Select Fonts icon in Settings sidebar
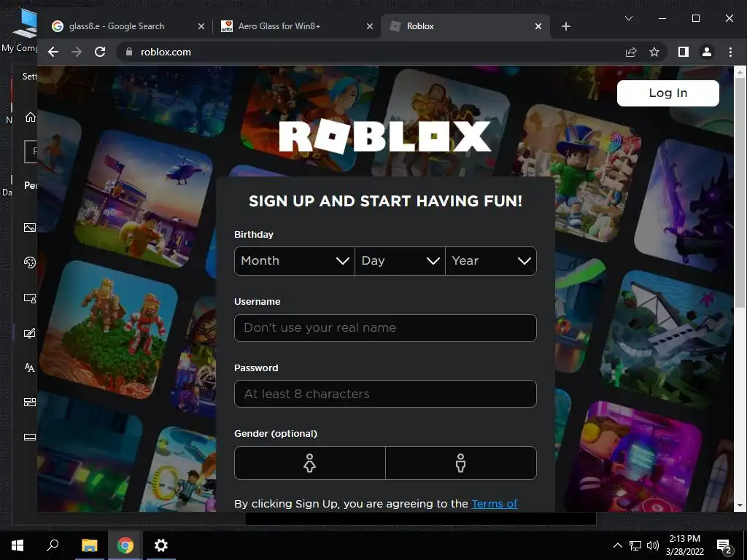 [x=29, y=367]
